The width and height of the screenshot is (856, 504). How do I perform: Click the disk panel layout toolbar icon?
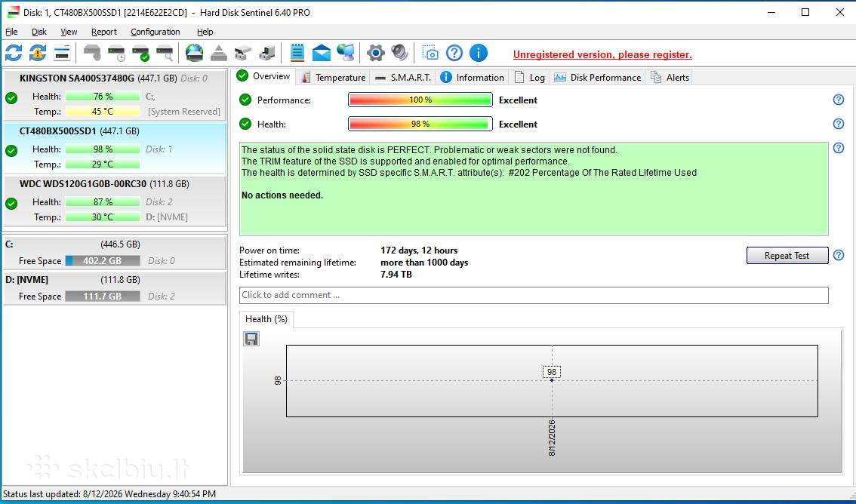(x=62, y=53)
